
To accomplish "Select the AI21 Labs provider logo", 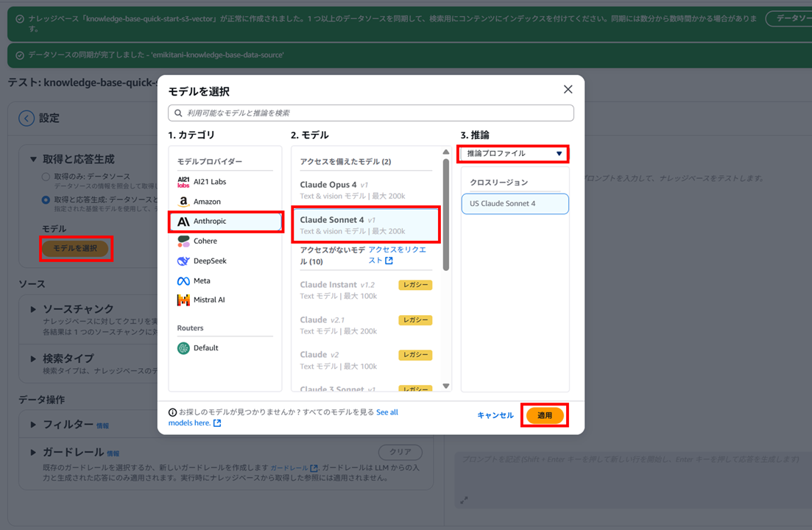I will click(x=183, y=182).
